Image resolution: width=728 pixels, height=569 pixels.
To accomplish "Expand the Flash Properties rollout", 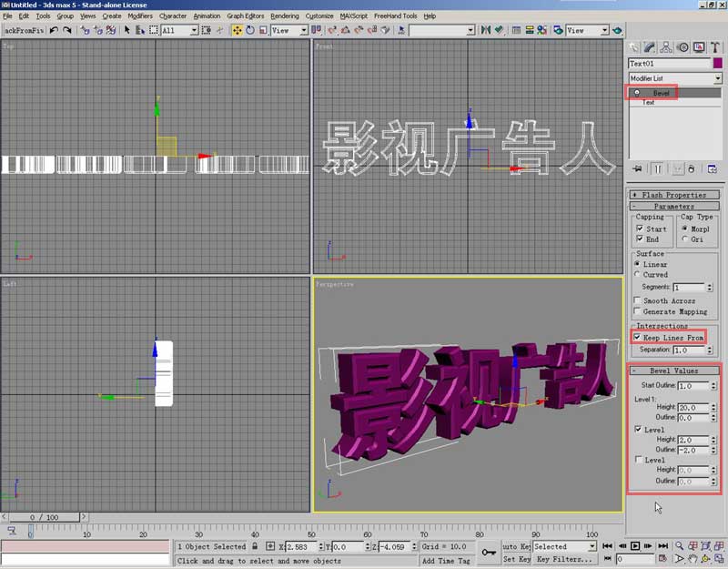I will click(x=673, y=195).
